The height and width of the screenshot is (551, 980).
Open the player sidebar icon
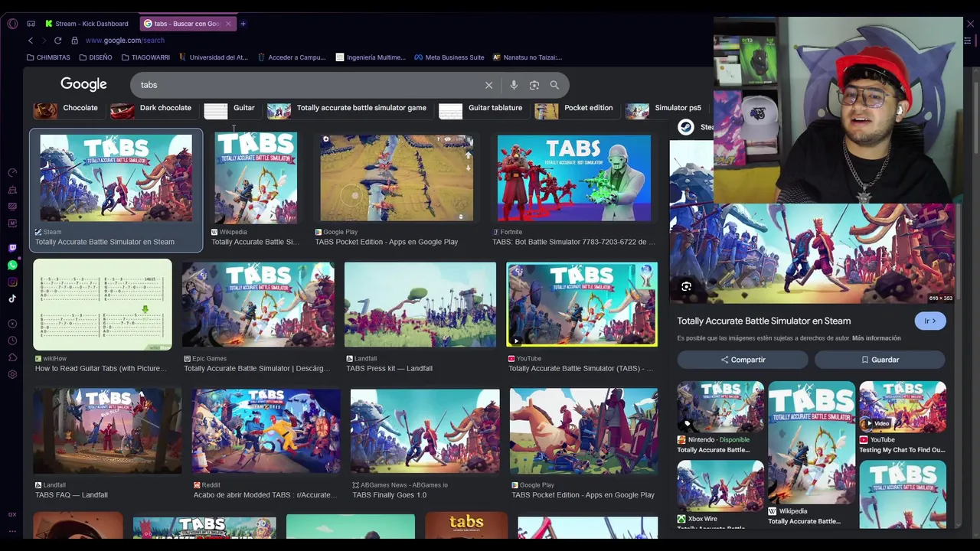click(x=12, y=324)
